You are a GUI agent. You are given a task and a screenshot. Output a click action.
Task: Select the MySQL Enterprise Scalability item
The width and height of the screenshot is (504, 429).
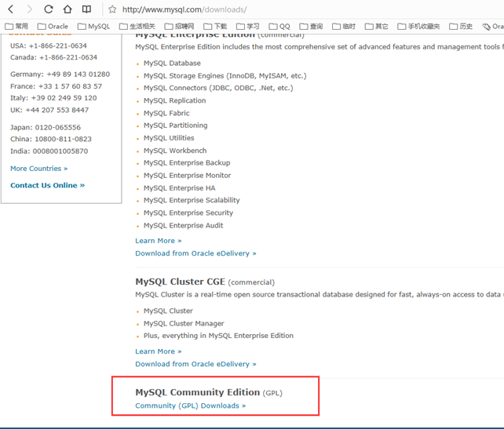click(192, 200)
